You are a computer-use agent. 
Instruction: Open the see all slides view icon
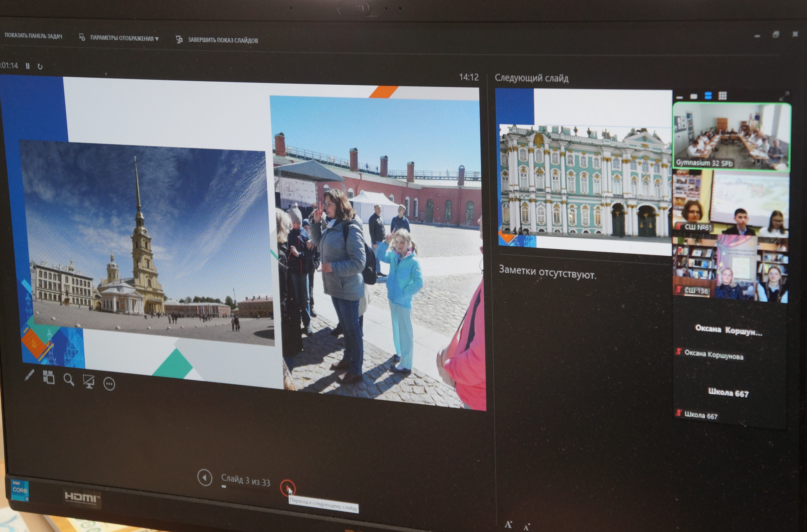(x=49, y=377)
